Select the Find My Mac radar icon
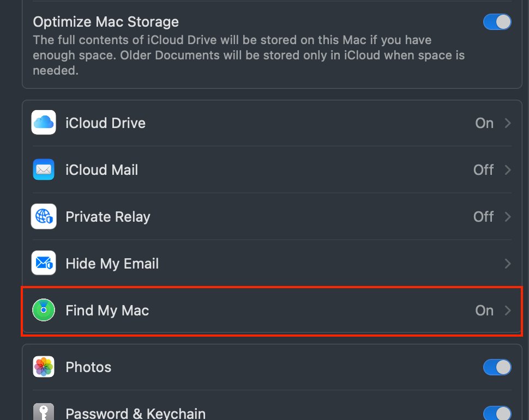The height and width of the screenshot is (420, 529). point(43,310)
